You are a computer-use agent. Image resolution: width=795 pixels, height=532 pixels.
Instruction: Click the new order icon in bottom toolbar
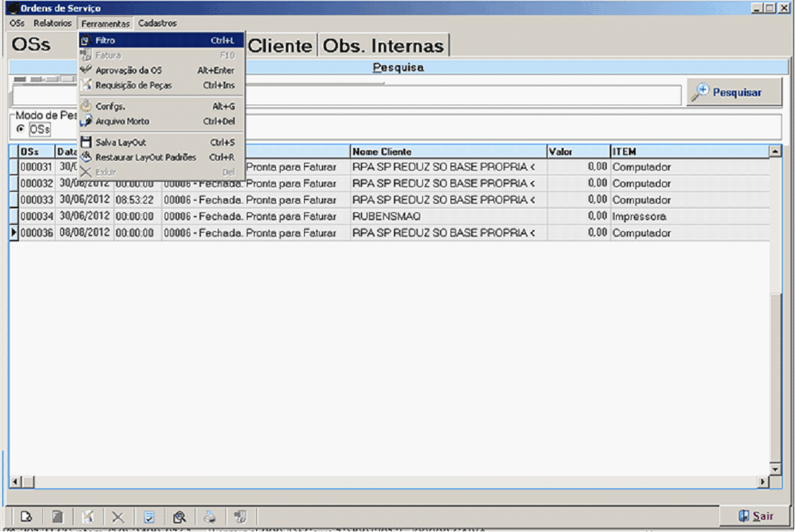(x=26, y=517)
